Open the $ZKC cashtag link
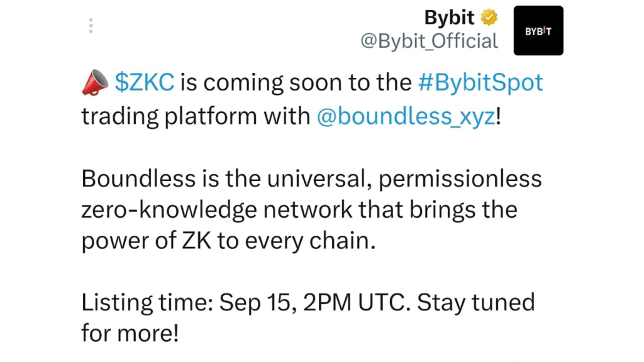Viewport: 644px width, 362px height. pyautogui.click(x=145, y=82)
